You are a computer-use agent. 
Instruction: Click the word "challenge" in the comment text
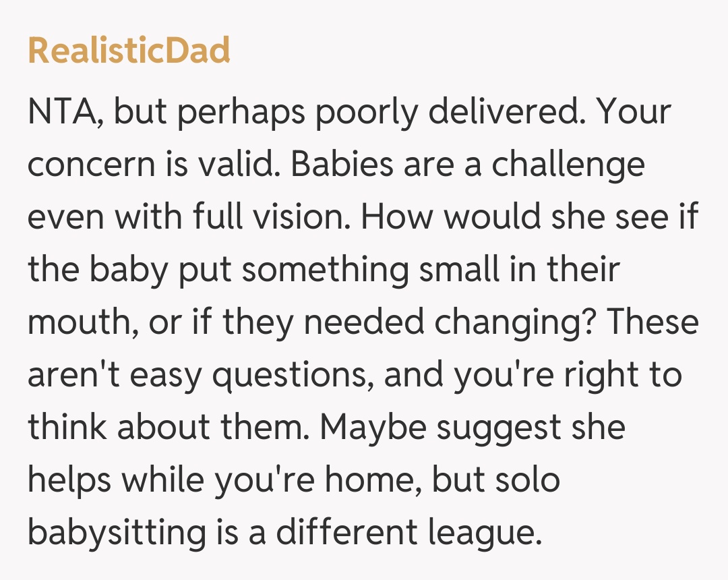tap(568, 165)
